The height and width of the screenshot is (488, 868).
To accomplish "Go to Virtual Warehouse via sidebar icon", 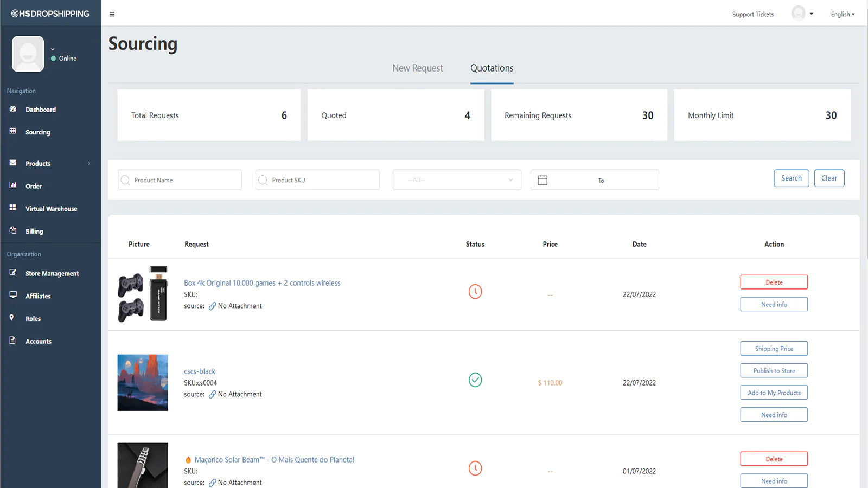I will click(13, 208).
